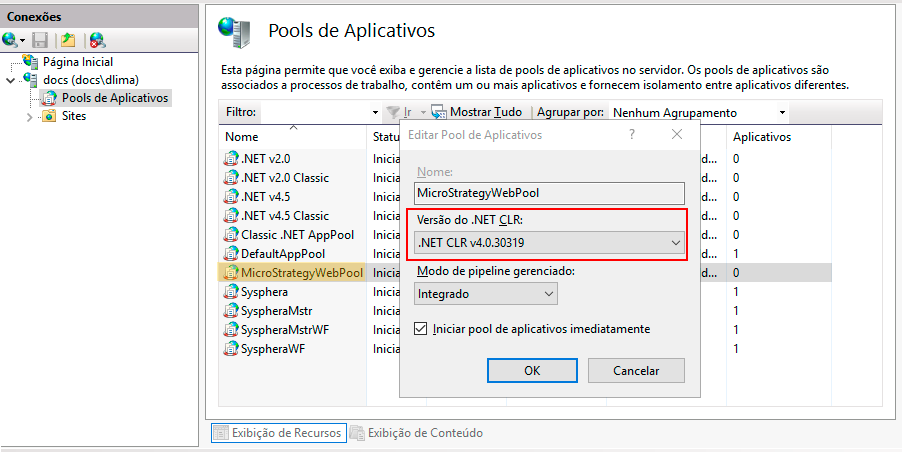This screenshot has height=452, width=902.
Task: Select the Sysphera pool name
Action: pyautogui.click(x=264, y=292)
